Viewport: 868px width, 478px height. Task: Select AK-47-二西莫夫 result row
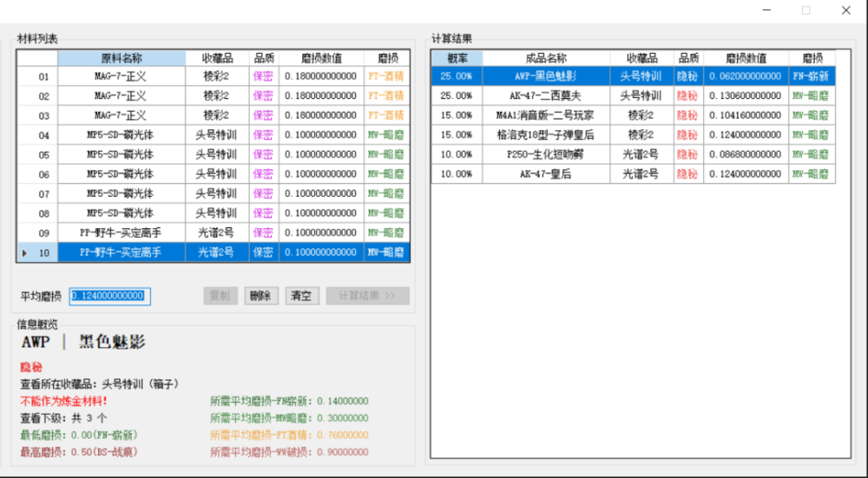[634, 95]
